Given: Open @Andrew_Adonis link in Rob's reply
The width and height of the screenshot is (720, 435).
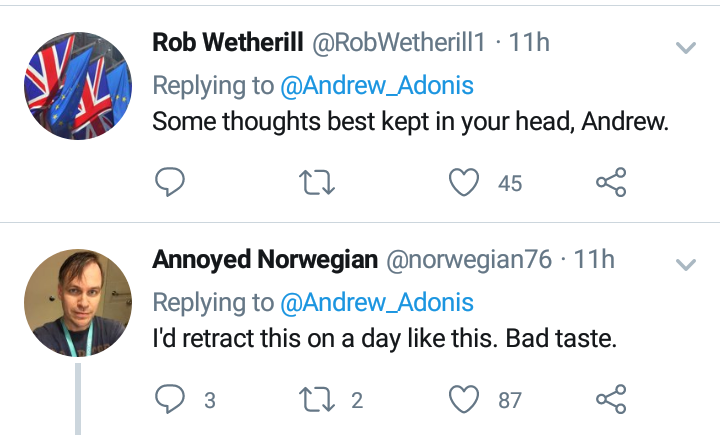Looking at the screenshot, I should coord(377,85).
